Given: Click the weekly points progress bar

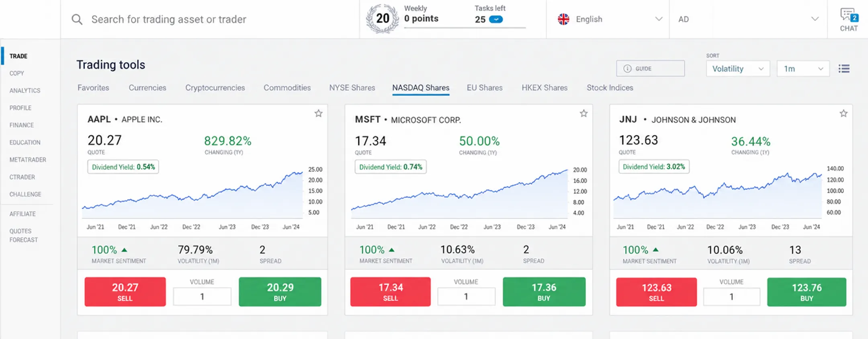Looking at the screenshot, I should [x=465, y=28].
